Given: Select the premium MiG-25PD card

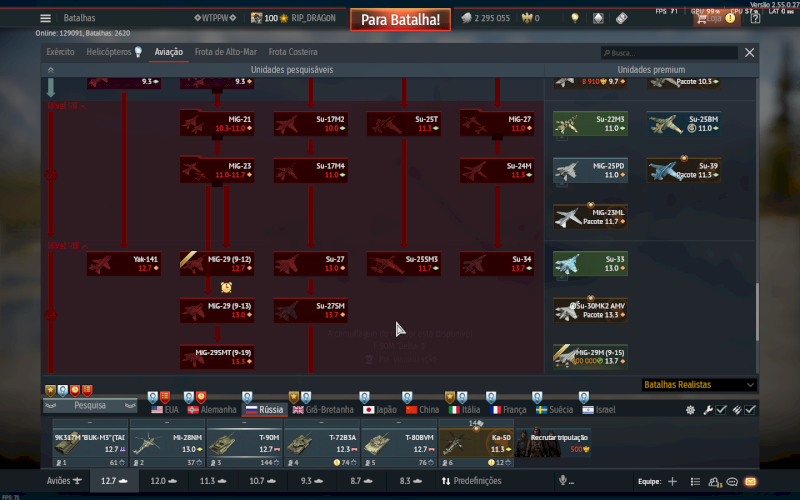Looking at the screenshot, I should (x=590, y=170).
